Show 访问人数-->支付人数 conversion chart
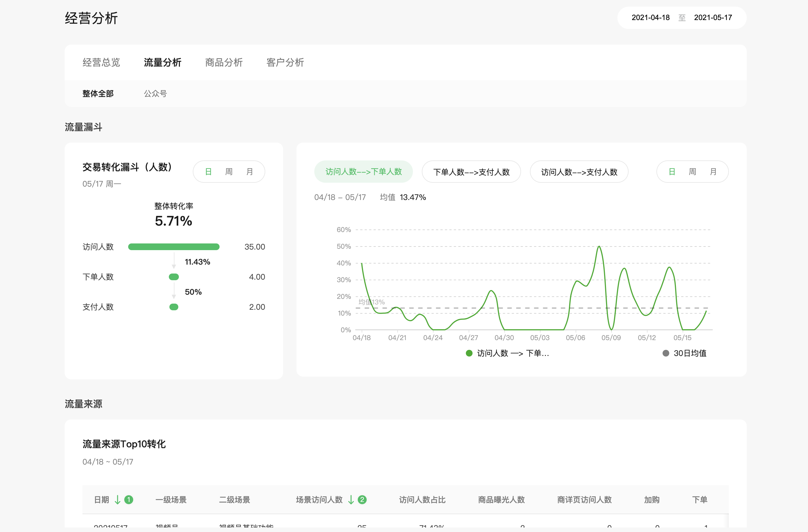 point(579,172)
